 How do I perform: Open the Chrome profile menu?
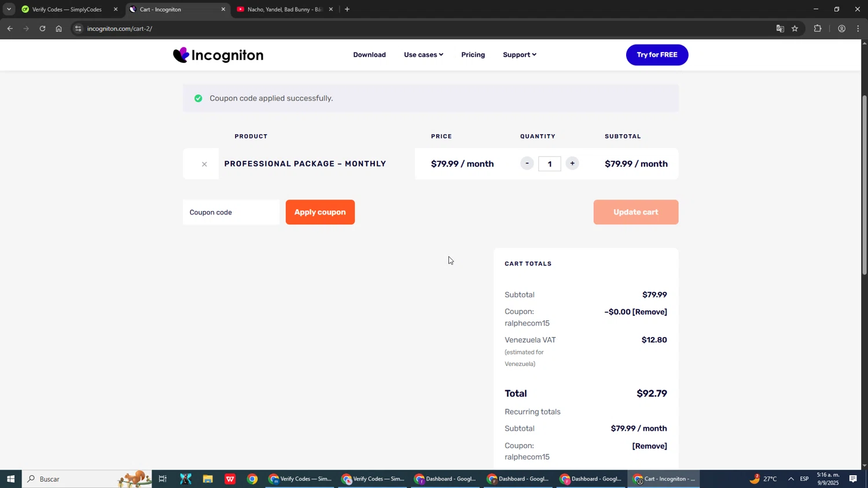coord(841,28)
